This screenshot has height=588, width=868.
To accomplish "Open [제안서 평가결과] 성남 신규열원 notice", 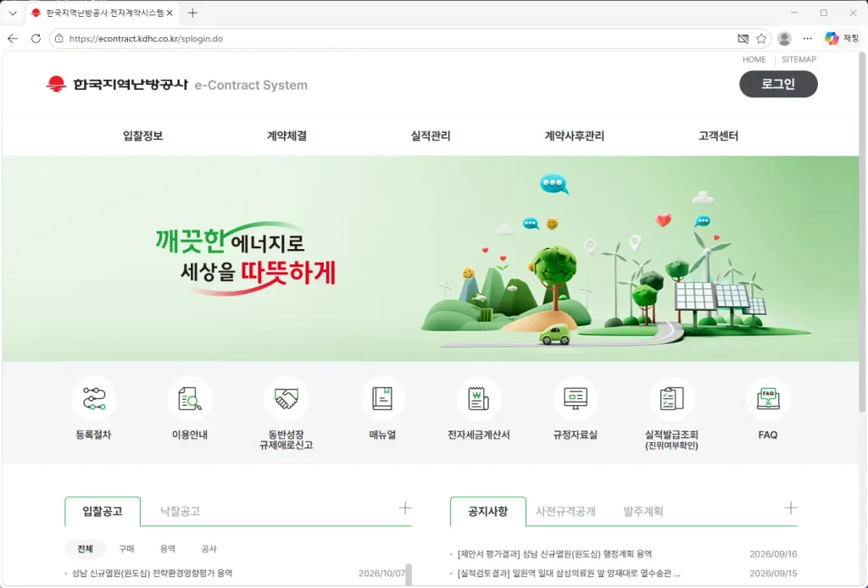I will pyautogui.click(x=554, y=554).
